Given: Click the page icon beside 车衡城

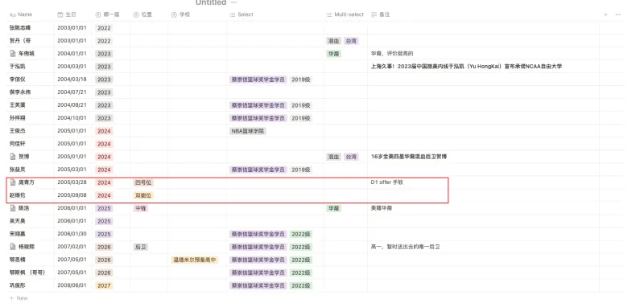Looking at the screenshot, I should (13, 53).
